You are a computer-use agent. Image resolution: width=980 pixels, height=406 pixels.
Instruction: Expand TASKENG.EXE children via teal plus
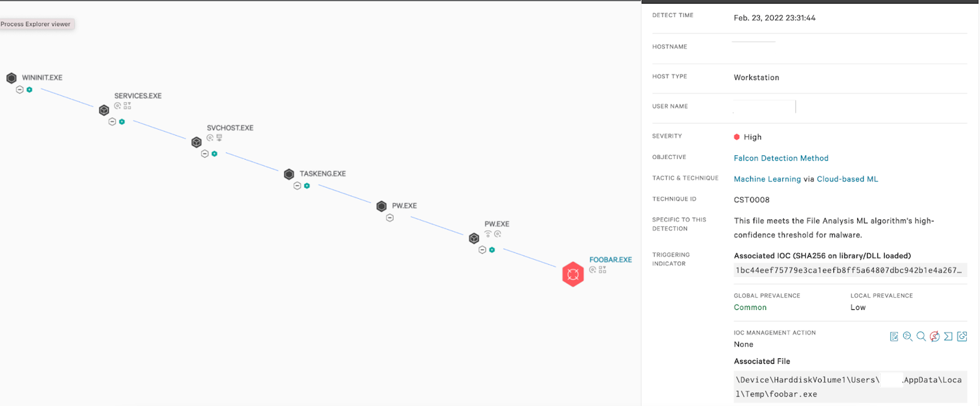[x=307, y=186]
